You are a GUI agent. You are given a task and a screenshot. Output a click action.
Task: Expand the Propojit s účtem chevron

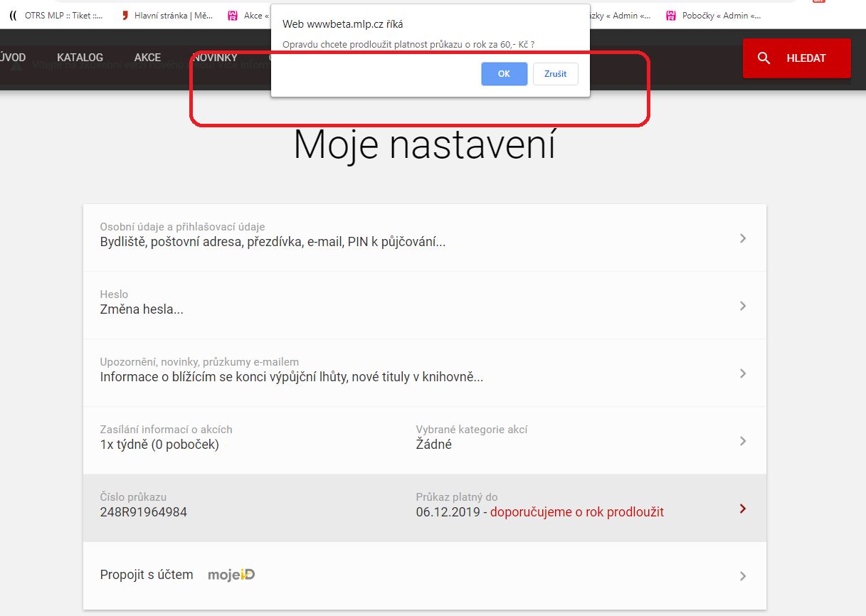point(742,576)
